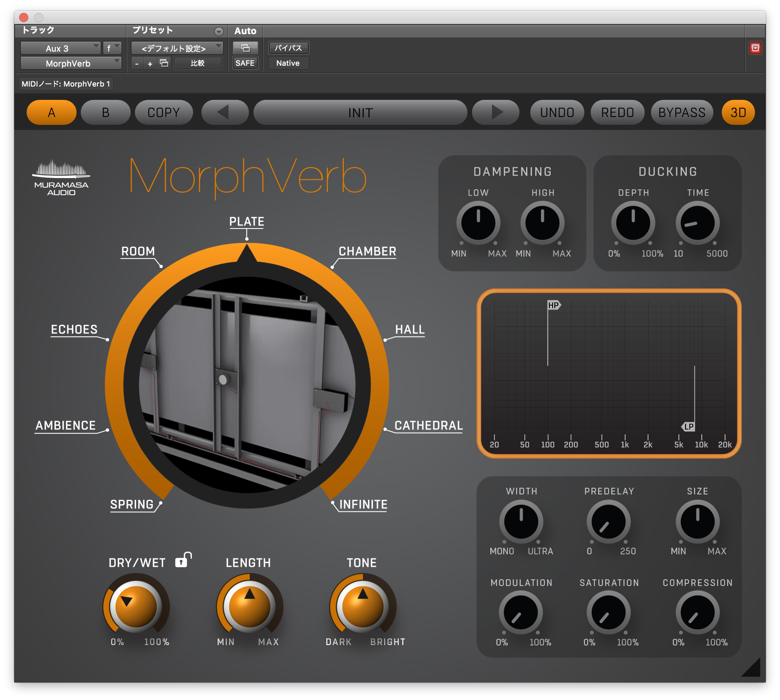Image resolution: width=780 pixels, height=700 pixels.
Task: Turn the DUCKING TIME knob
Action: tap(698, 223)
